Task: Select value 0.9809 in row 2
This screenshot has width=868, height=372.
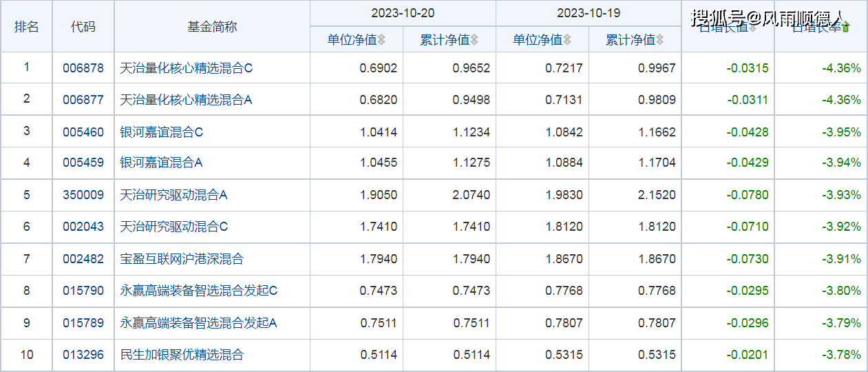Action: (657, 100)
